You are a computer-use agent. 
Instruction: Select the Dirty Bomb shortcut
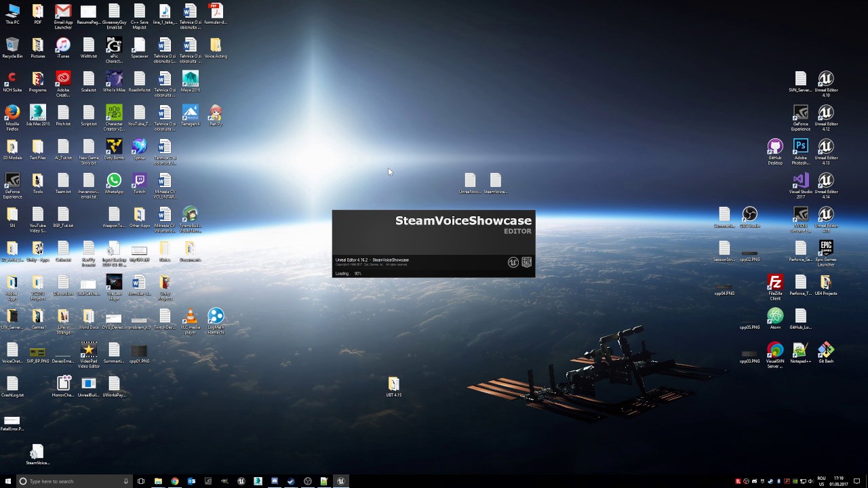point(114,150)
